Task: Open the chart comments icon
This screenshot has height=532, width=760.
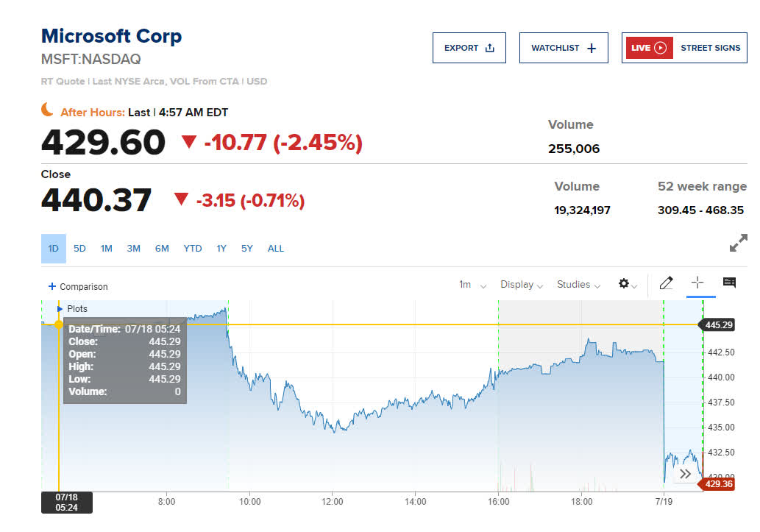Action: coord(729,283)
